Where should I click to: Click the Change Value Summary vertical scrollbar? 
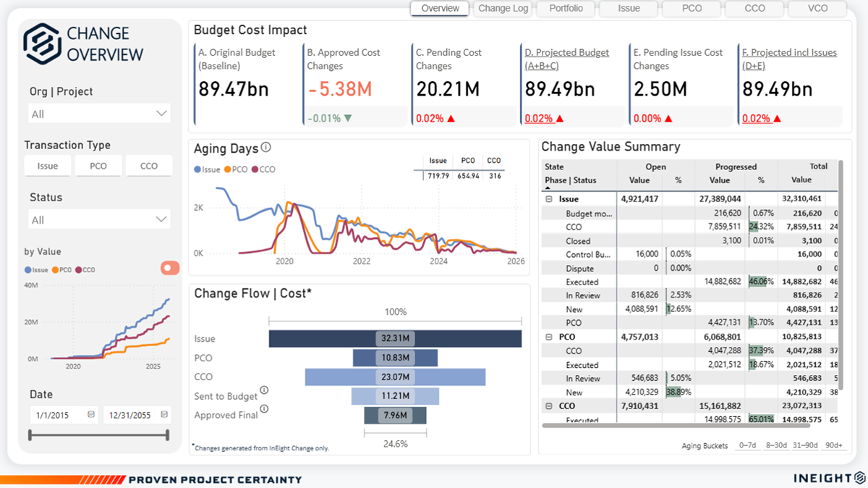tap(841, 275)
